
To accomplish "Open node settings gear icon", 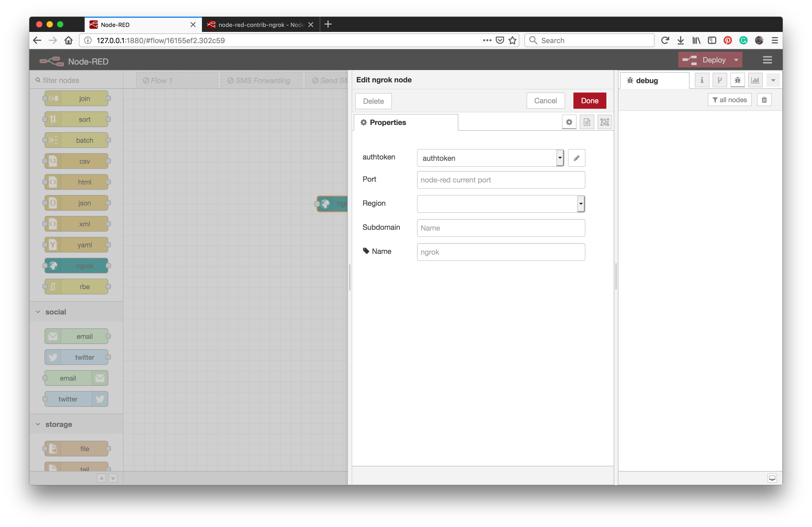I will coord(569,122).
